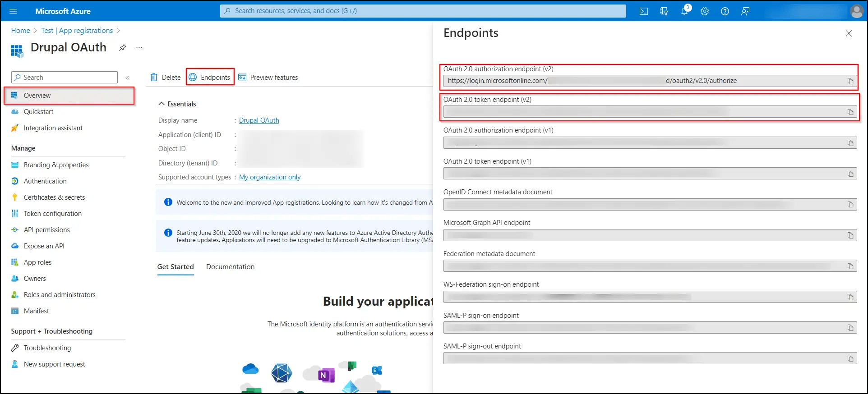Open Help question mark icon
Screen dimensions: 868x394
click(x=725, y=11)
